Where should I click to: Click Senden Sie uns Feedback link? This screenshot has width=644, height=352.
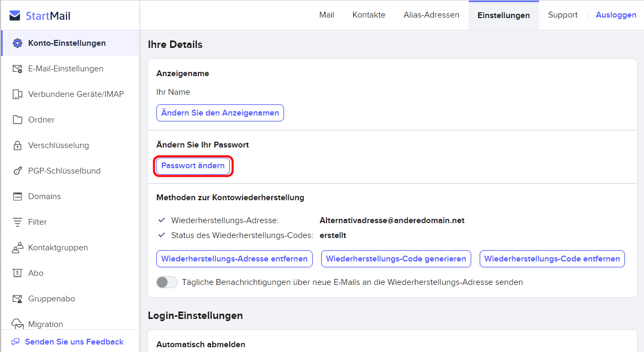74,342
